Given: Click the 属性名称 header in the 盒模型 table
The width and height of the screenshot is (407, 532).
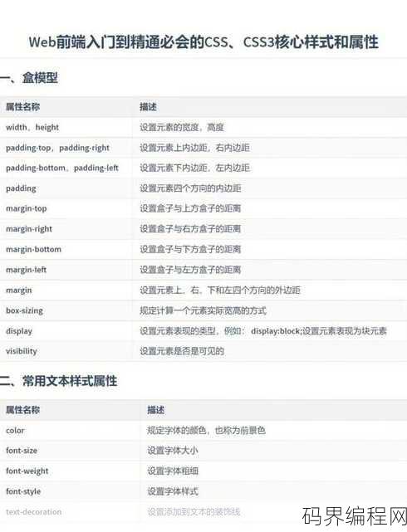Looking at the screenshot, I should (x=22, y=107).
